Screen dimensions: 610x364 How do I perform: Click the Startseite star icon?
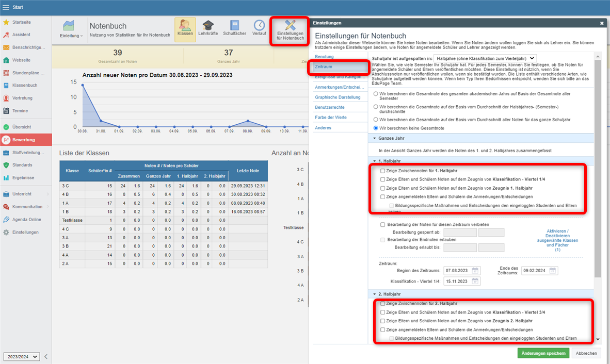[6, 22]
